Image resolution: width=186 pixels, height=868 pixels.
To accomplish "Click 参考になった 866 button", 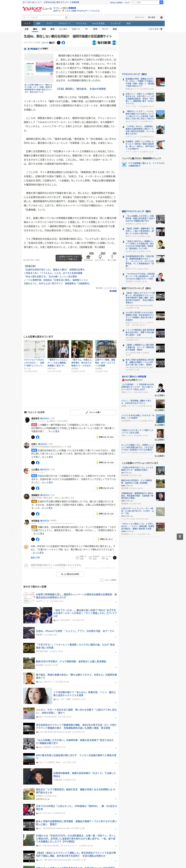I will tap(105, 437).
